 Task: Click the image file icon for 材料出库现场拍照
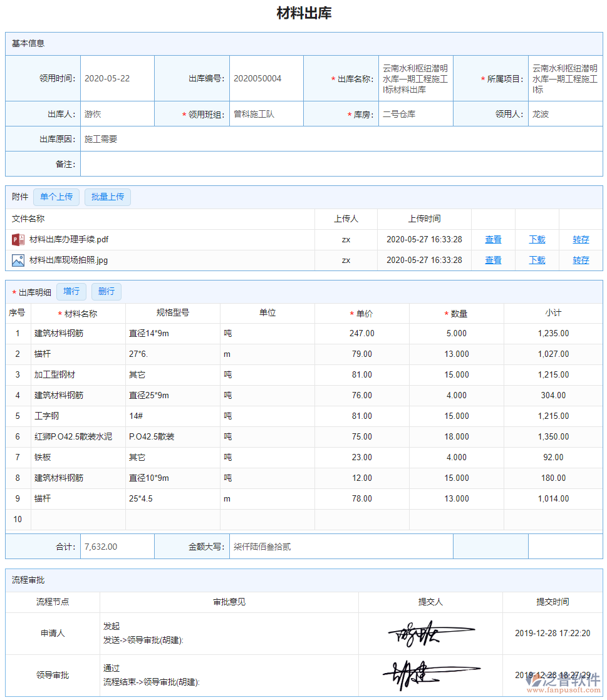pos(18,260)
